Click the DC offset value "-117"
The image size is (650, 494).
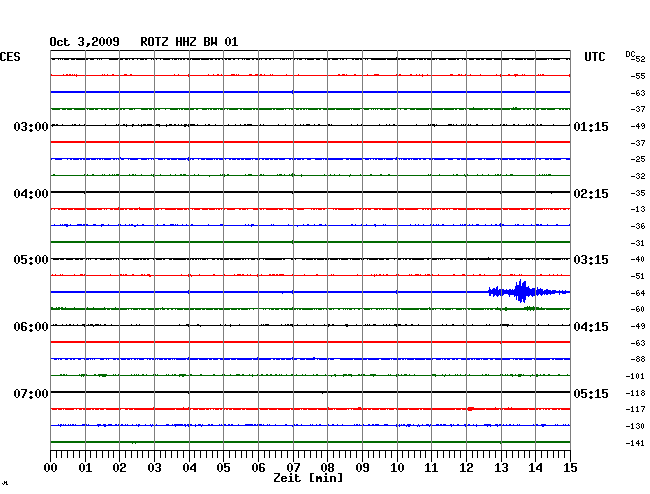click(635, 409)
